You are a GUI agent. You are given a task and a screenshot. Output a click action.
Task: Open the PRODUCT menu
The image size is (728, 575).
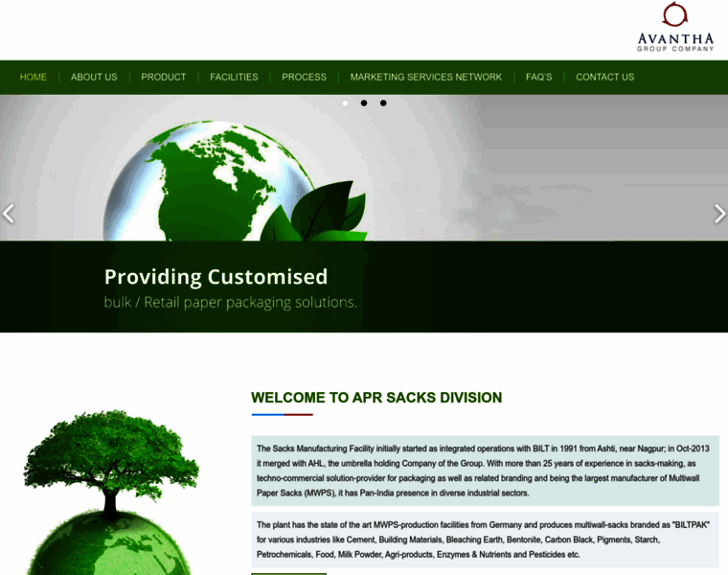164,77
